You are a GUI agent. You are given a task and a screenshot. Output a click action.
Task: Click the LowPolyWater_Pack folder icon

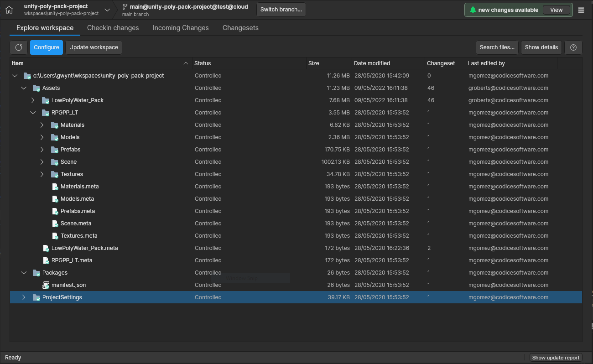(45, 100)
